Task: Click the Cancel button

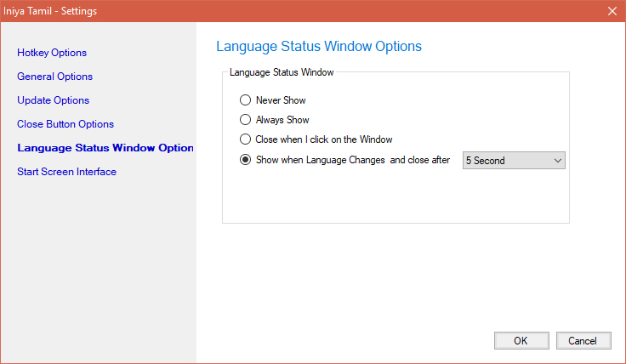Action: [583, 340]
